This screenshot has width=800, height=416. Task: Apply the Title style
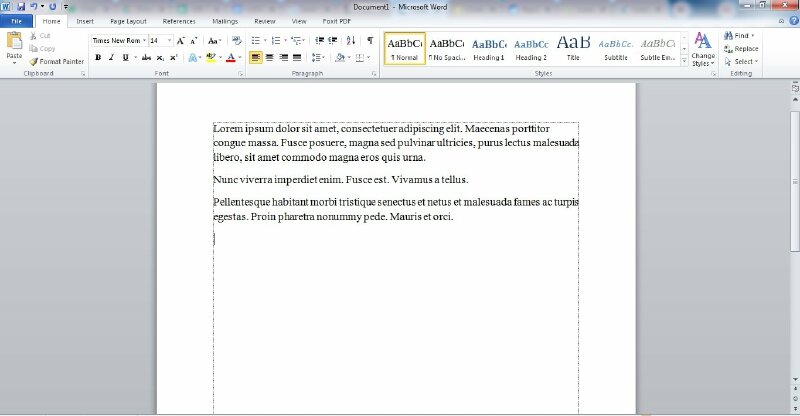click(x=573, y=48)
